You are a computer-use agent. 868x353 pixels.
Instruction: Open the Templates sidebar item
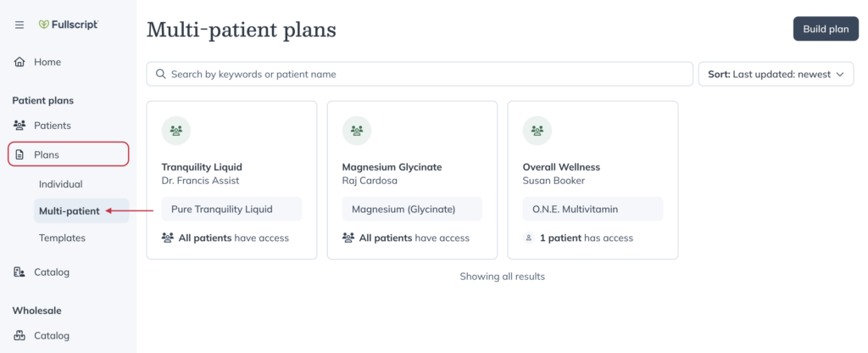pos(62,238)
